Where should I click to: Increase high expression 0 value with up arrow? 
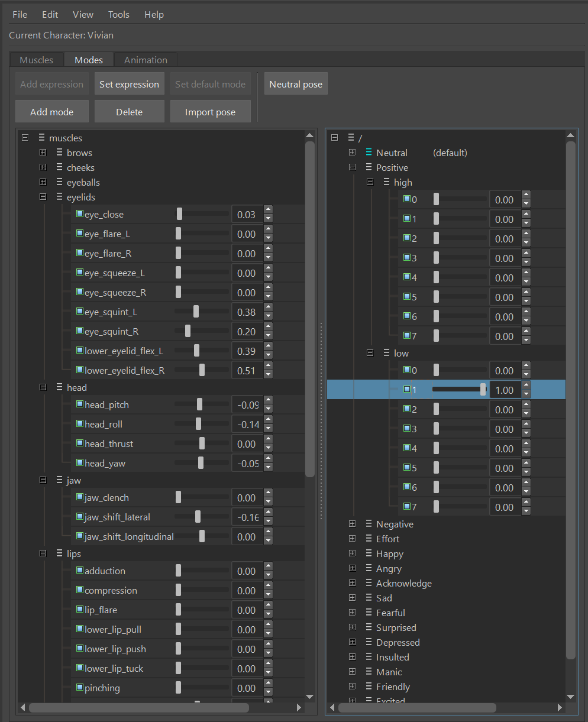526,195
